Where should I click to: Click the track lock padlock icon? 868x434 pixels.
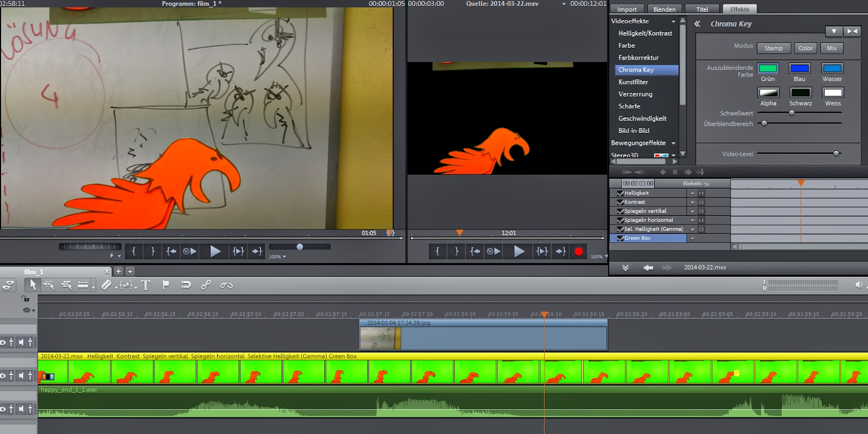(x=25, y=298)
